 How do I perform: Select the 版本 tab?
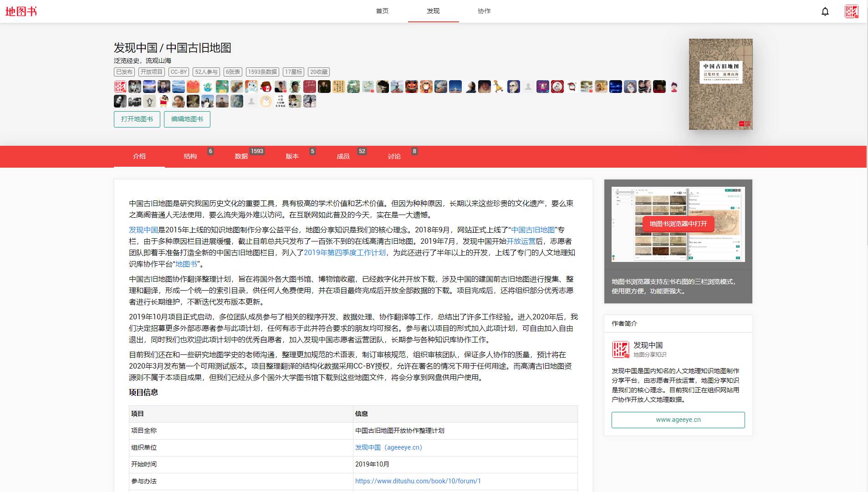(x=292, y=156)
